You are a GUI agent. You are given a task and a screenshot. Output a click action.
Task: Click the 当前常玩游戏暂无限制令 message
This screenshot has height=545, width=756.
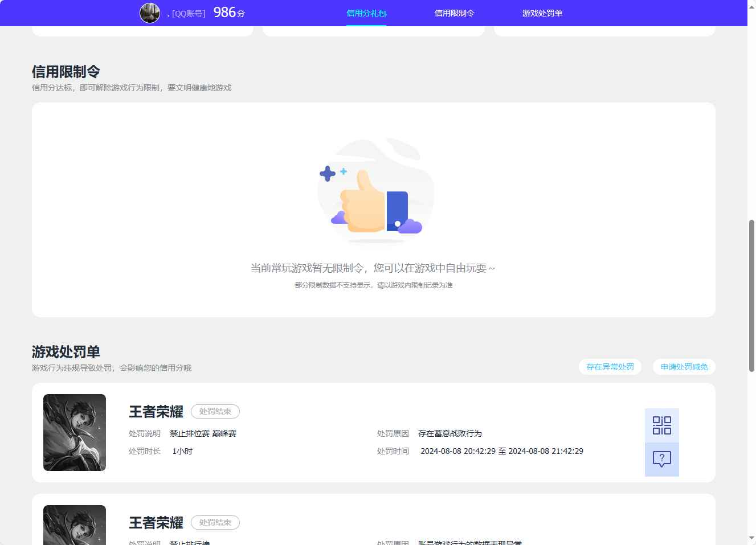373,268
